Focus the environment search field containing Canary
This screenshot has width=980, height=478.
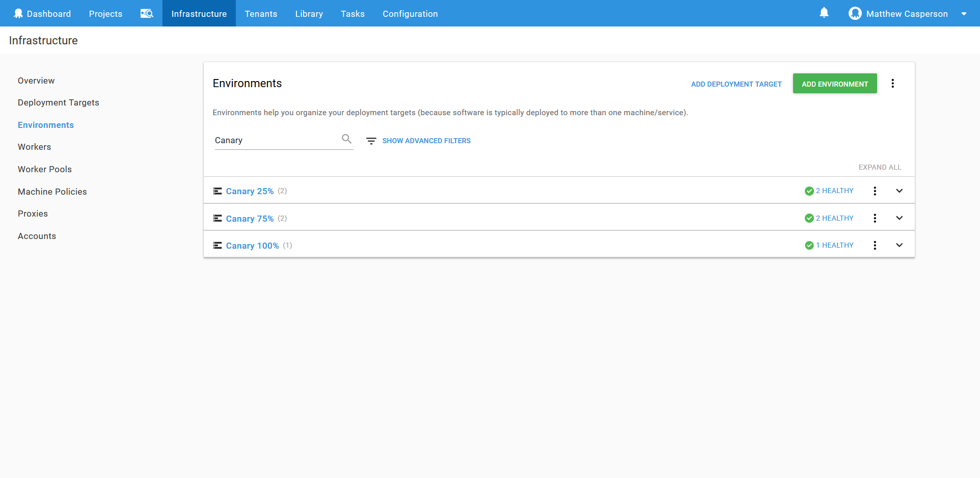275,141
